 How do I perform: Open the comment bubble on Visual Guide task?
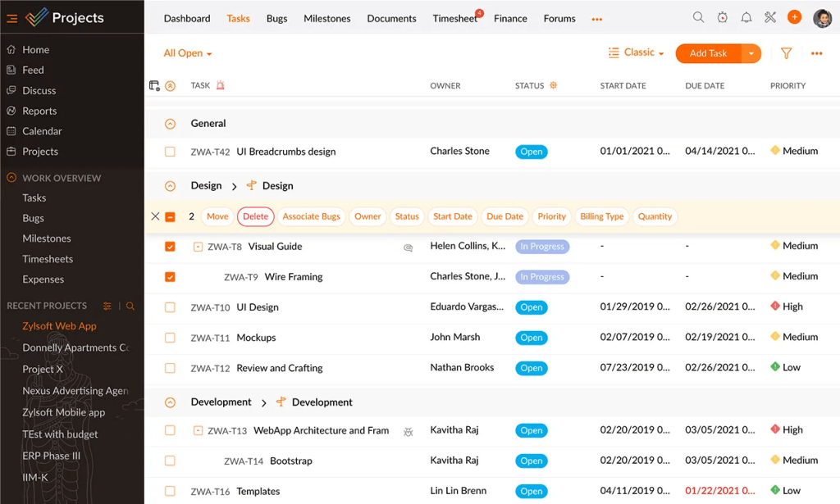point(409,247)
